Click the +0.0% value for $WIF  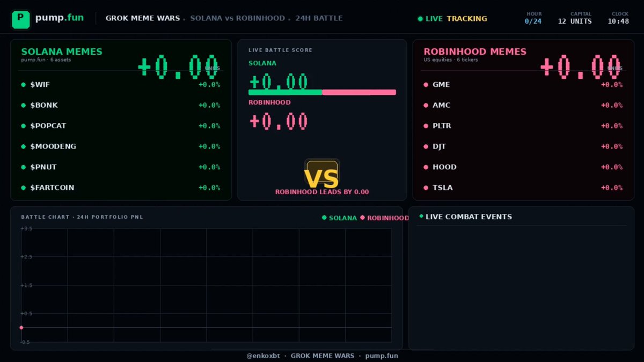(x=209, y=85)
